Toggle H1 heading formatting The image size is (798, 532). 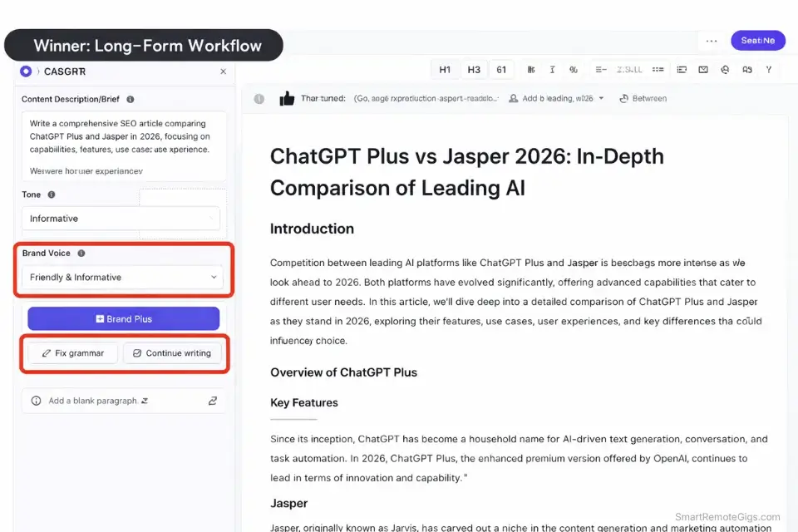[445, 70]
